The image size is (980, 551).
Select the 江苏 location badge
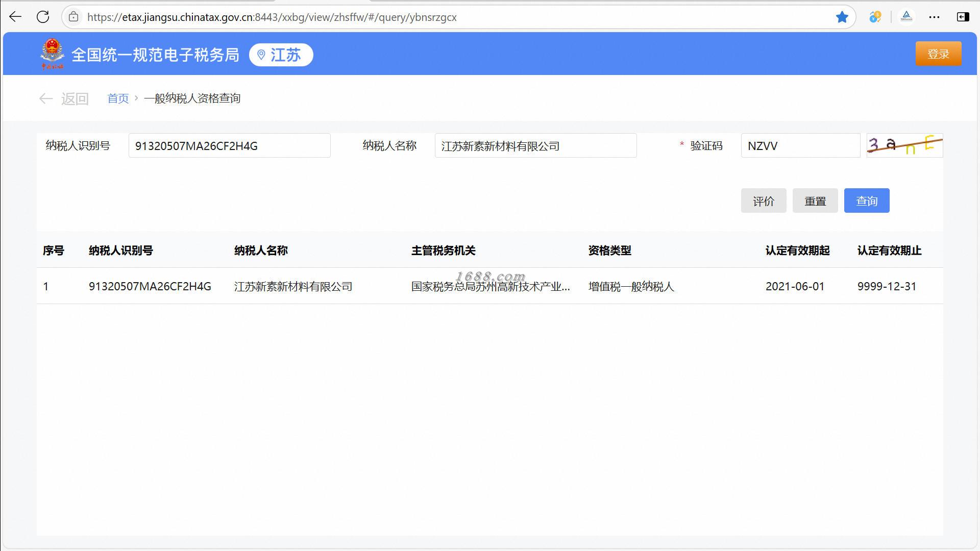coord(281,55)
